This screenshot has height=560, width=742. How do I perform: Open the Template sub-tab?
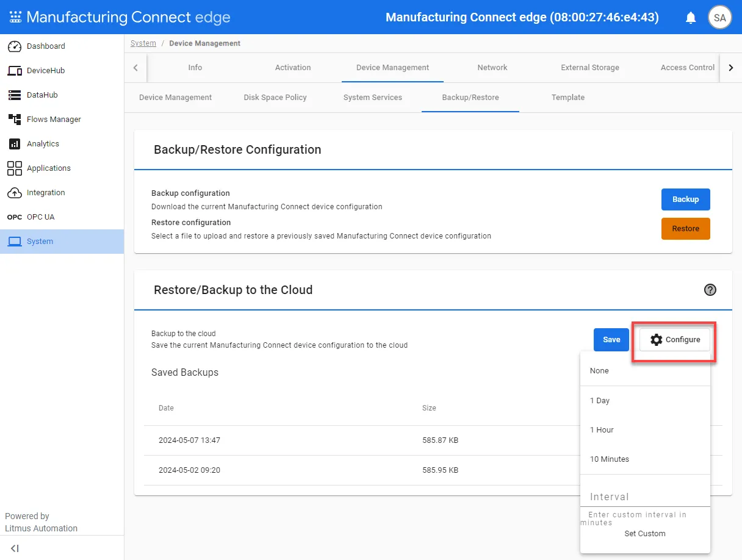568,98
